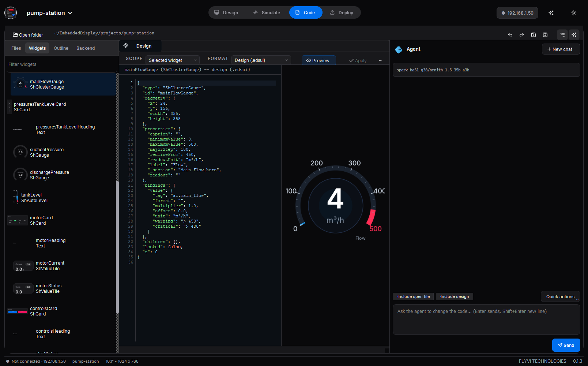Open the Format 'Design (.edsui)' dropdown
This screenshot has height=366, width=588.
pos(261,60)
